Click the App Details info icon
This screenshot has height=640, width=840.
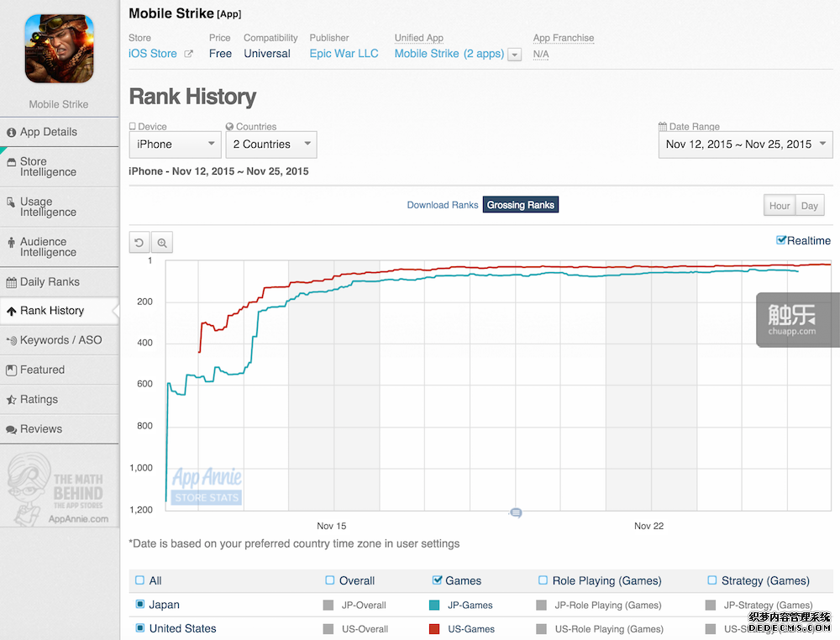tap(11, 133)
